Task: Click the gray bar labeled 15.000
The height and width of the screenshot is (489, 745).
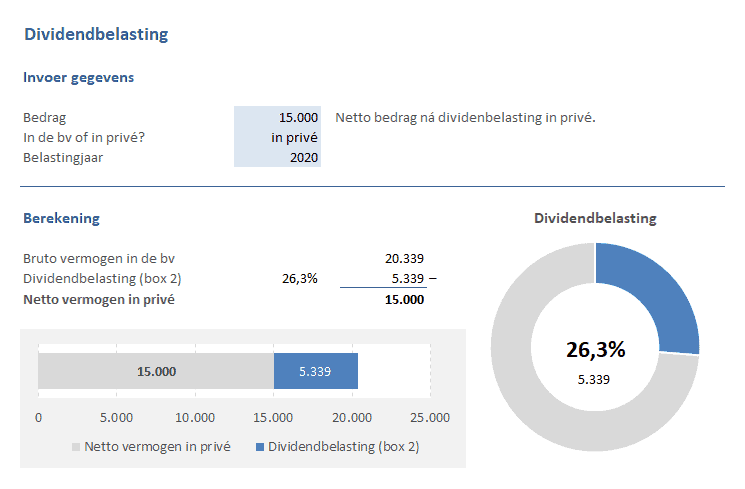Action: [x=155, y=371]
